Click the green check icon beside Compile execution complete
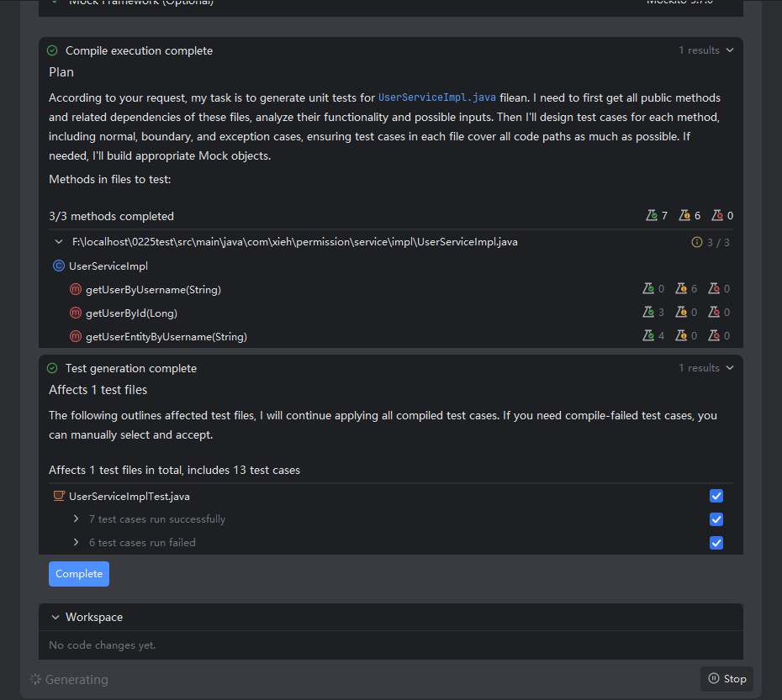The width and height of the screenshot is (782, 700). pyautogui.click(x=52, y=51)
